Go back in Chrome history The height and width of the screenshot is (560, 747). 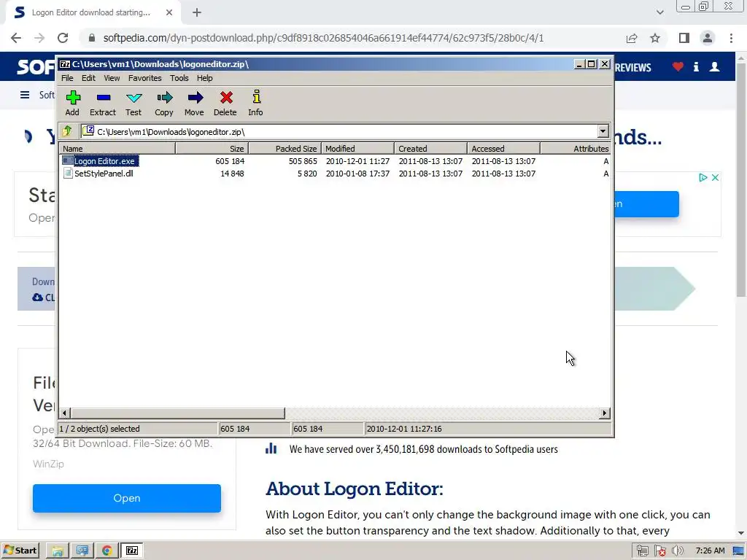[16, 38]
